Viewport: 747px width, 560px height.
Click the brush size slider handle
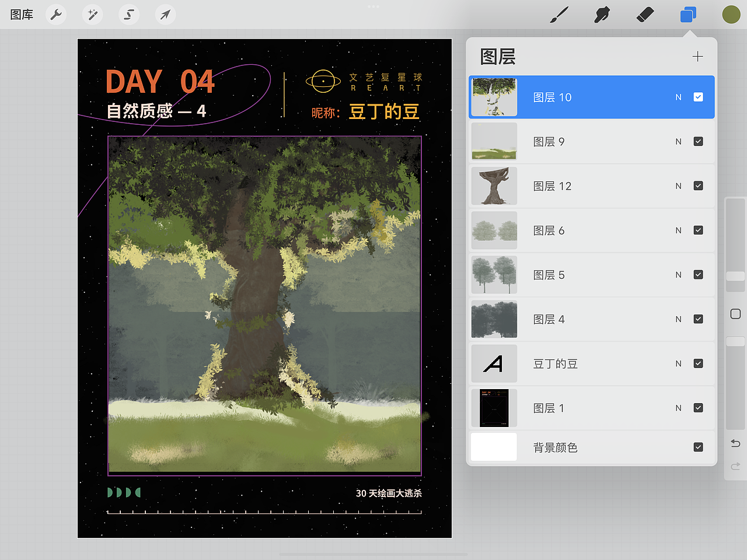point(735,276)
